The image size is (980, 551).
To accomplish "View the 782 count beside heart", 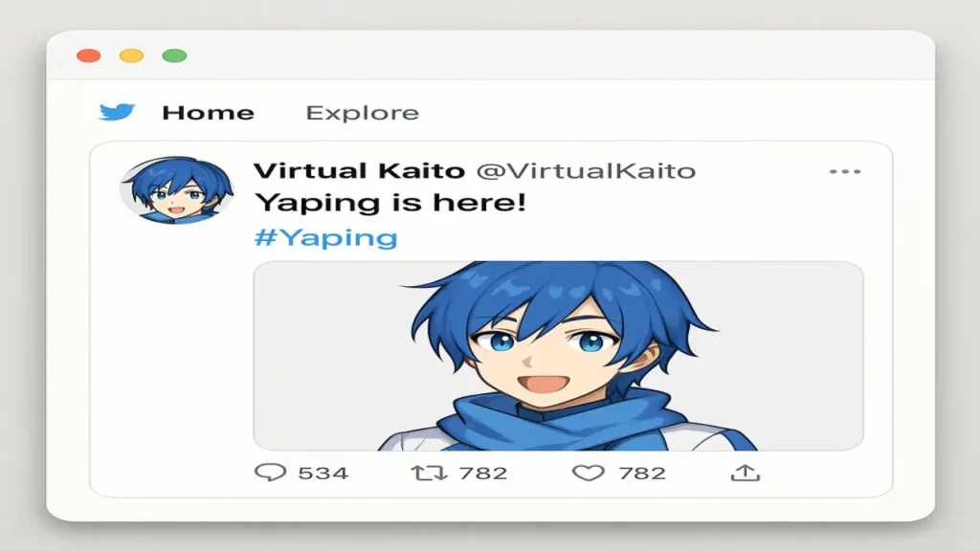I will pos(642,473).
